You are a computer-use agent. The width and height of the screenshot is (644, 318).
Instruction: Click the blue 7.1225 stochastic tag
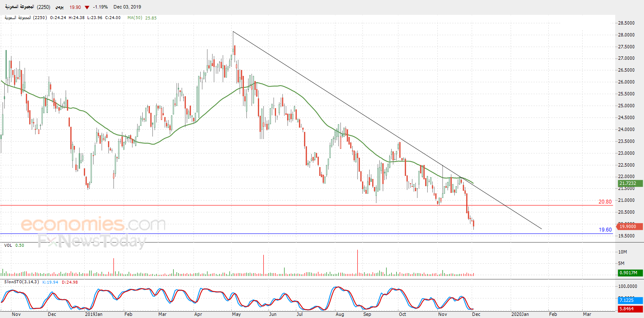pos(630,300)
